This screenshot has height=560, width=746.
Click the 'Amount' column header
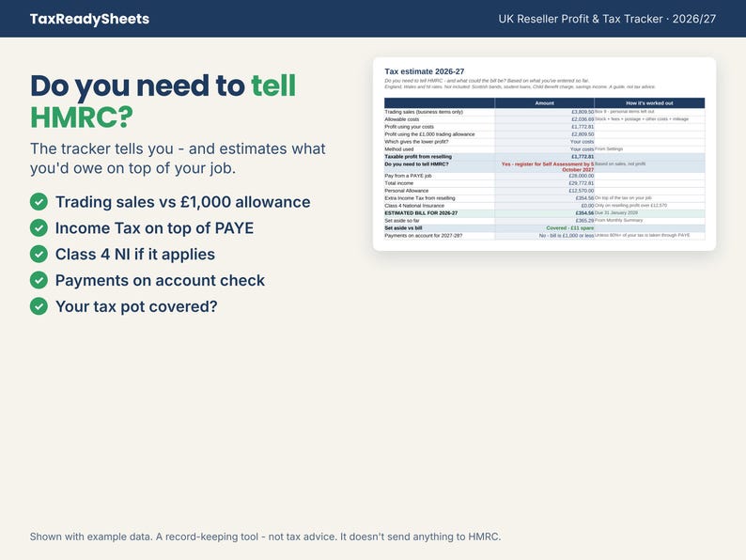click(544, 102)
